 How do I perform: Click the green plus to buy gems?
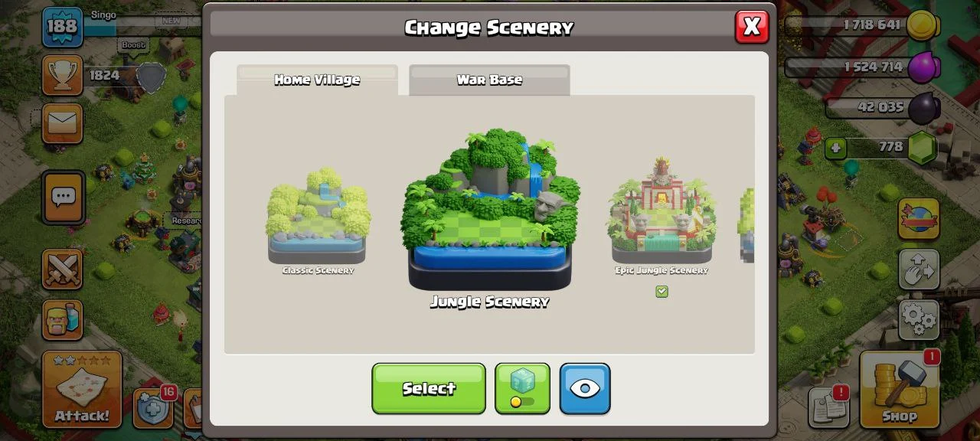[838, 148]
